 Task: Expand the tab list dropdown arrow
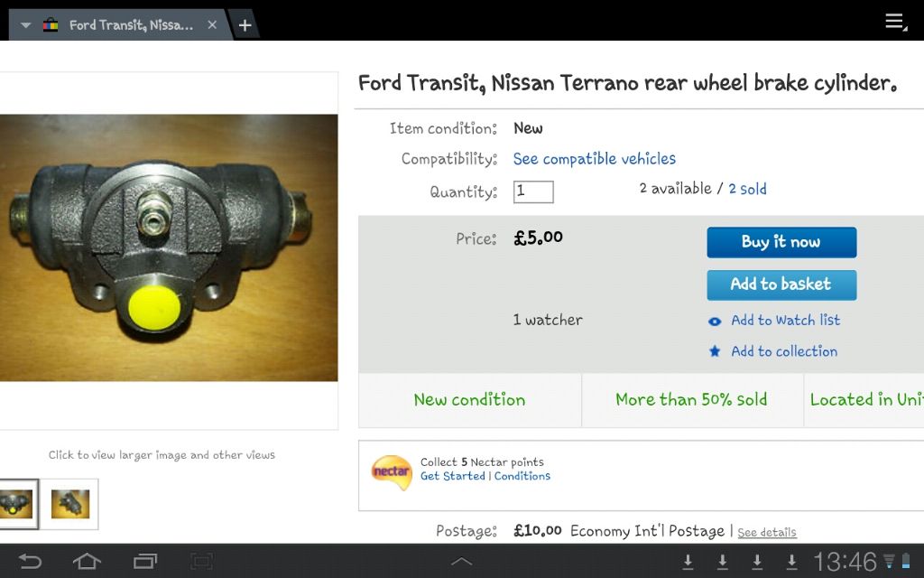25,25
